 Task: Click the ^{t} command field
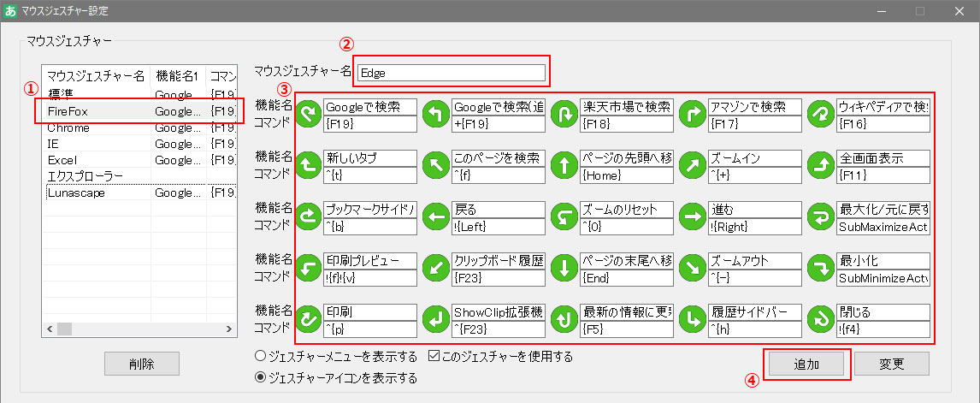(x=370, y=175)
